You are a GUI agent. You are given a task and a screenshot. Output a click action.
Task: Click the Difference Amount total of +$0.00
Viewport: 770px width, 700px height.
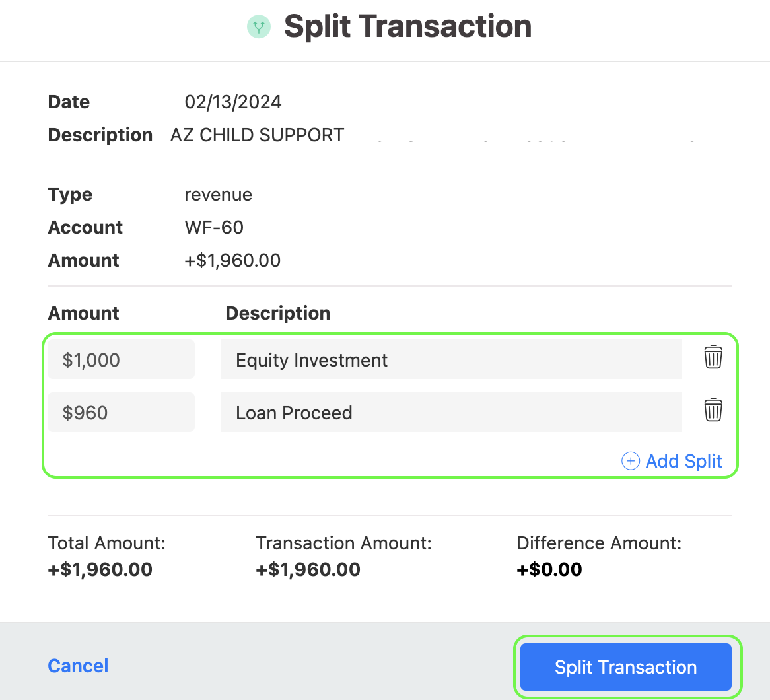point(549,569)
